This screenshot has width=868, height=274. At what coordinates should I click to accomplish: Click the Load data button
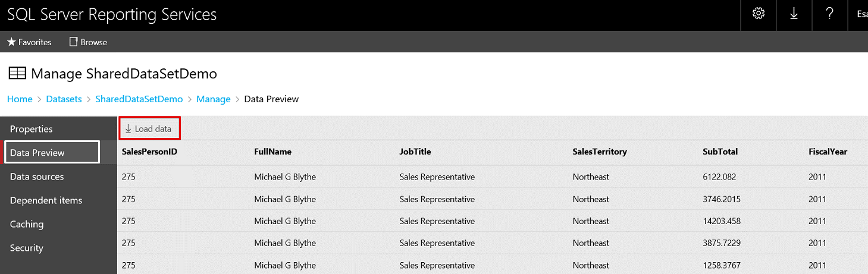coord(149,129)
